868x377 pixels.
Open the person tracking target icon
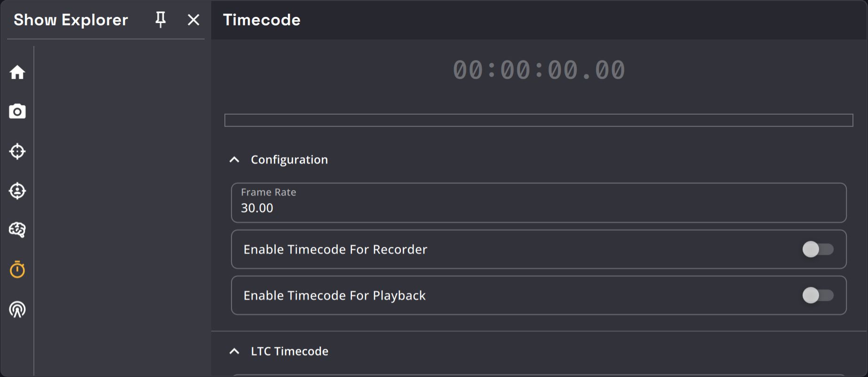[x=17, y=191]
